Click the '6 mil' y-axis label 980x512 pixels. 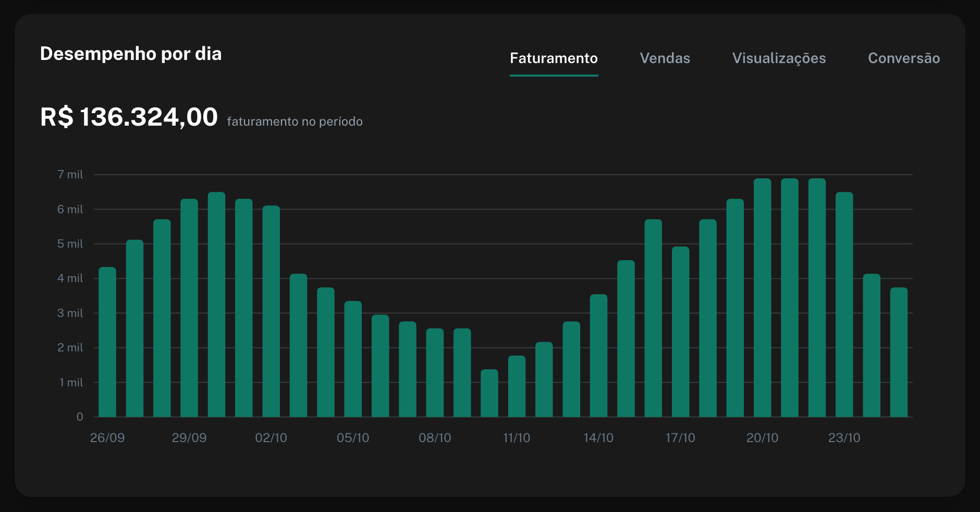pyautogui.click(x=70, y=209)
